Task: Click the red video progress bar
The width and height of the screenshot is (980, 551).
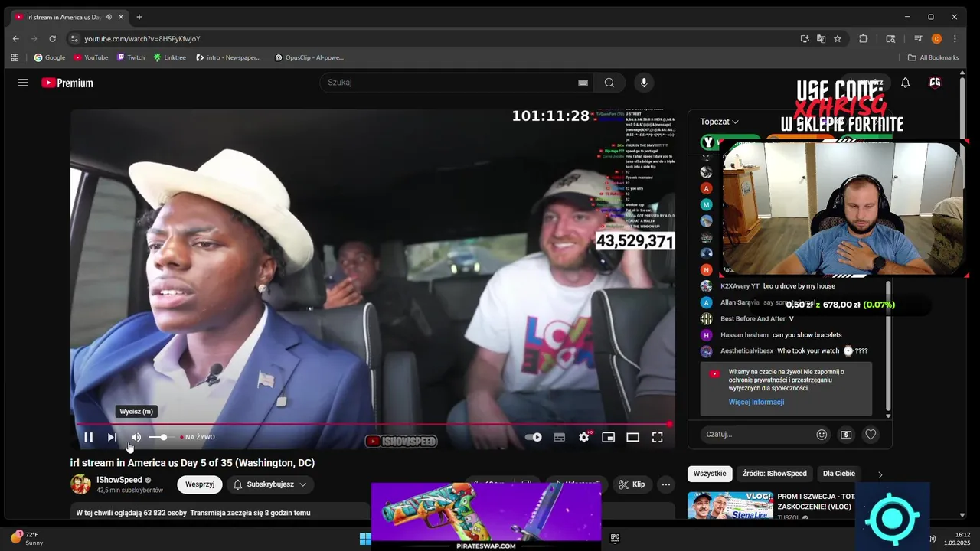Action: [374, 424]
